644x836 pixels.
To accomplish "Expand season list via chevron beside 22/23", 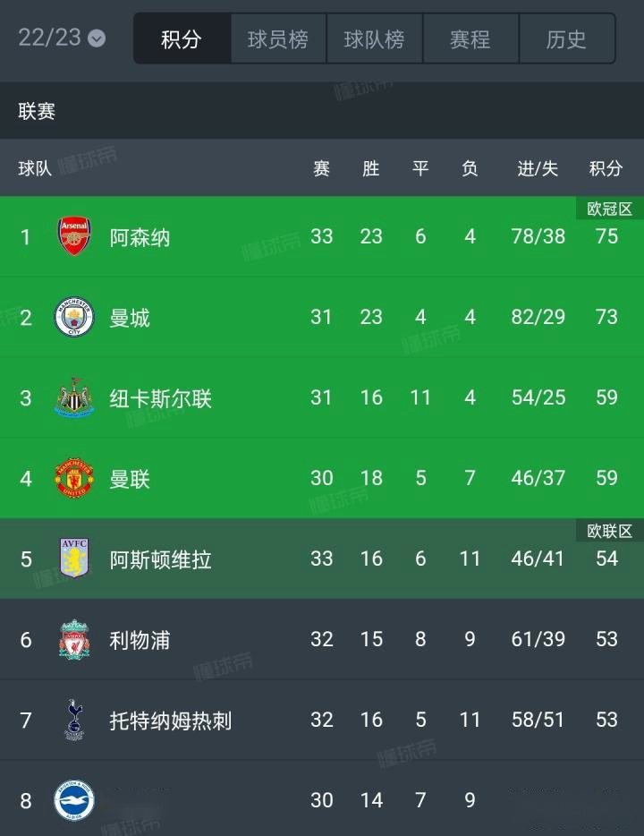I will click(97, 38).
